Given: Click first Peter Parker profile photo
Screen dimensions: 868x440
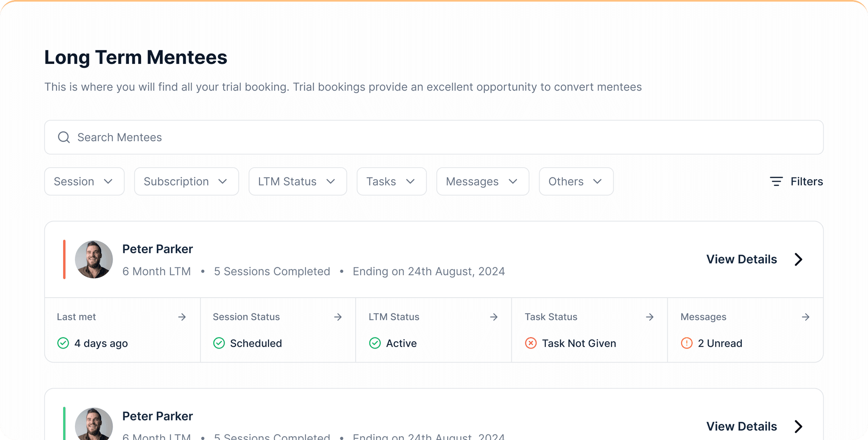Looking at the screenshot, I should point(94,259).
